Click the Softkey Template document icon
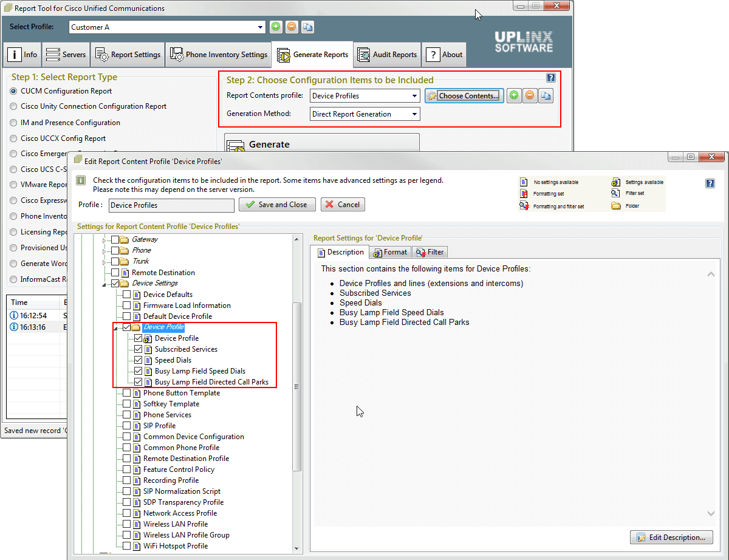The height and width of the screenshot is (560, 729). click(x=137, y=404)
